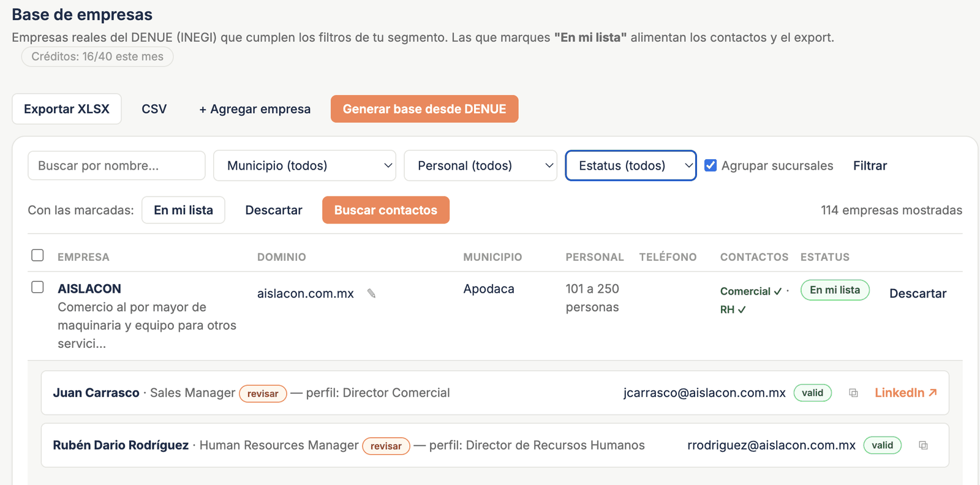Click the revisar badge next to Human Resources Manager
Screen dimensions: 980x485
(386, 446)
